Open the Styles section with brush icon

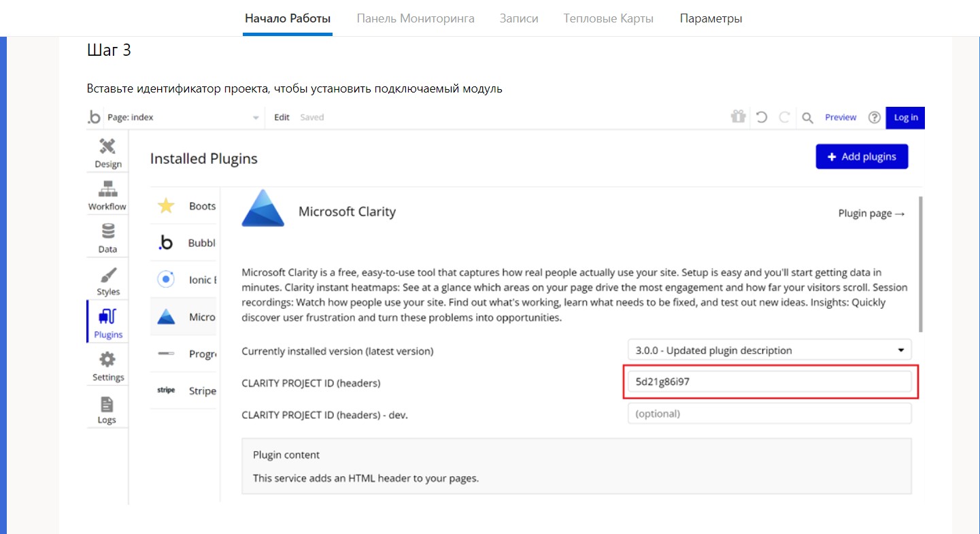[107, 281]
